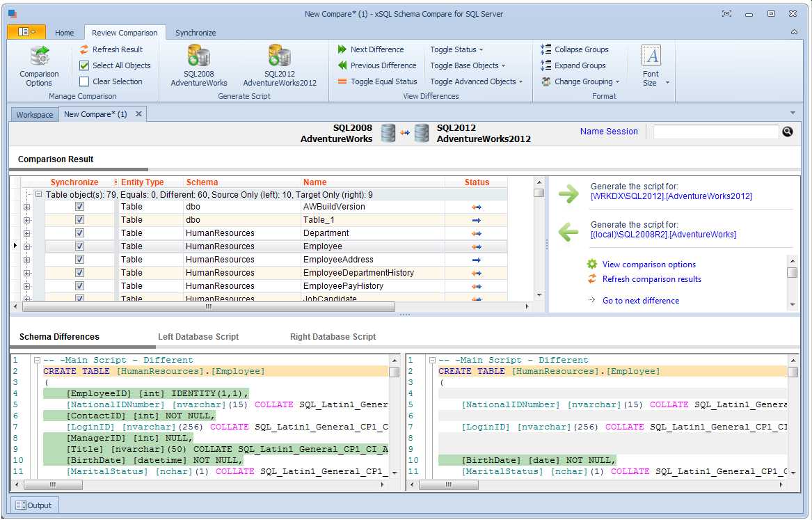This screenshot has height=520, width=812.
Task: Click status icon for AWBuildVersion row
Action: [x=477, y=207]
